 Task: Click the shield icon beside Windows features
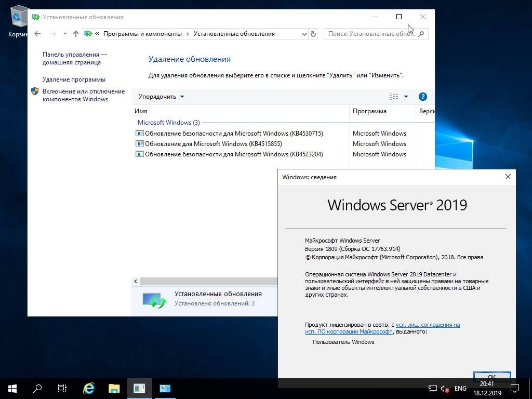tap(35, 91)
